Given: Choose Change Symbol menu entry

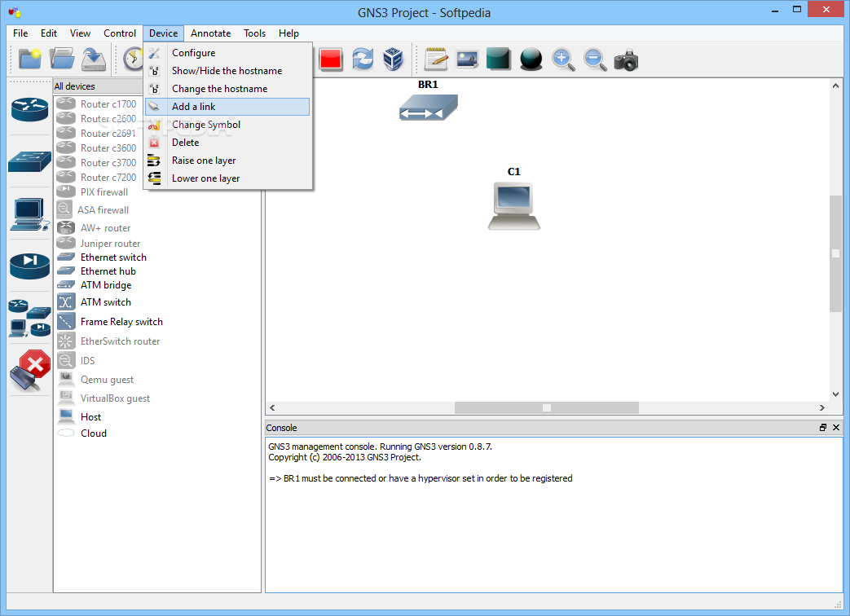Looking at the screenshot, I should 227,125.
